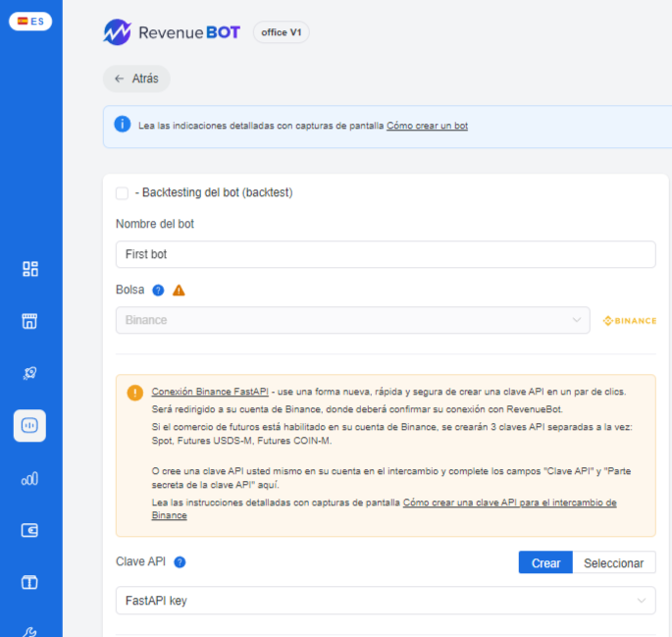672x637 pixels.
Task: Click the Binance logo beside exchange dropdown
Action: (x=630, y=321)
